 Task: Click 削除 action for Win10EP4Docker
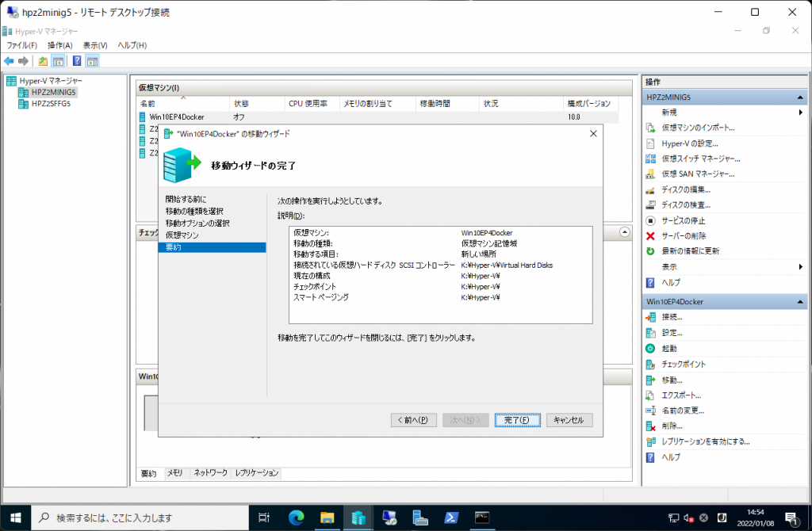pyautogui.click(x=672, y=426)
